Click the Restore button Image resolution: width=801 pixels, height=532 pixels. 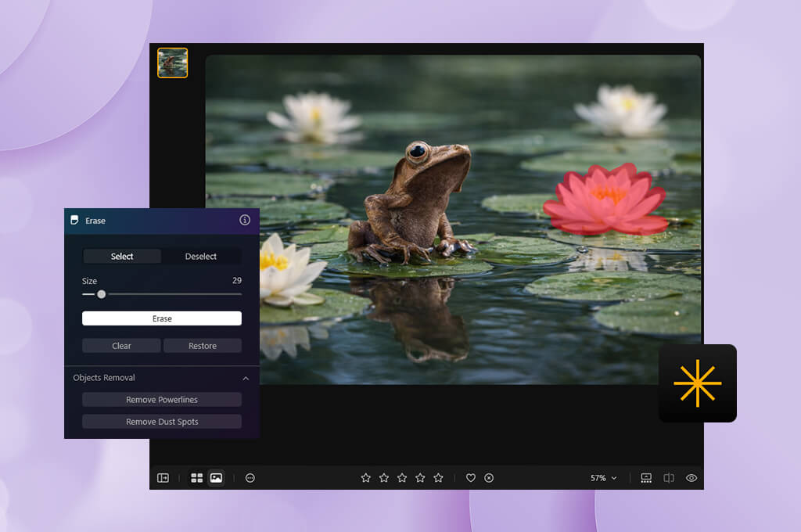click(203, 346)
